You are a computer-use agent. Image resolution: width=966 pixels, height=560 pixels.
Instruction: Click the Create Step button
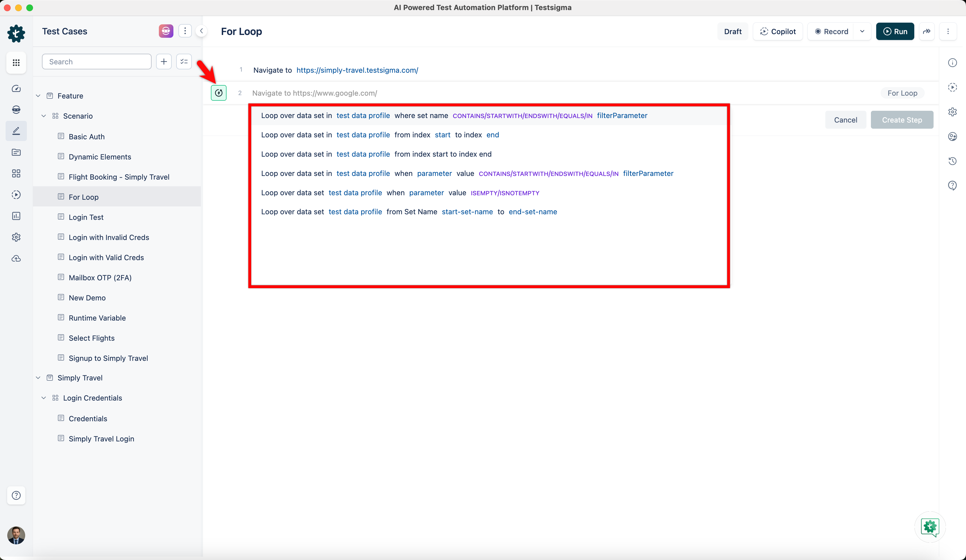(902, 120)
